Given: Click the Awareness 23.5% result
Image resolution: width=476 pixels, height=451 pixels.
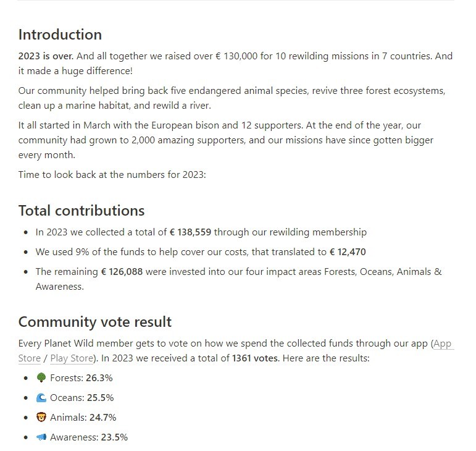Looking at the screenshot, I should tap(89, 437).
